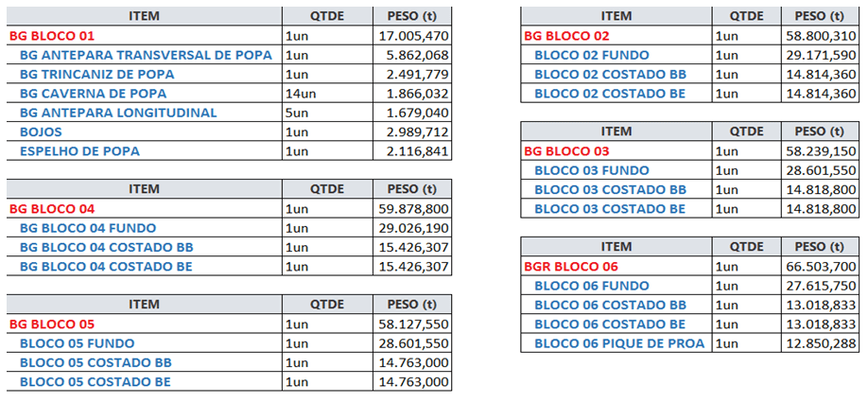Select BG BLOCO 04 FUNDO cell
Viewport: 868px width, 403px height.
pos(144,228)
